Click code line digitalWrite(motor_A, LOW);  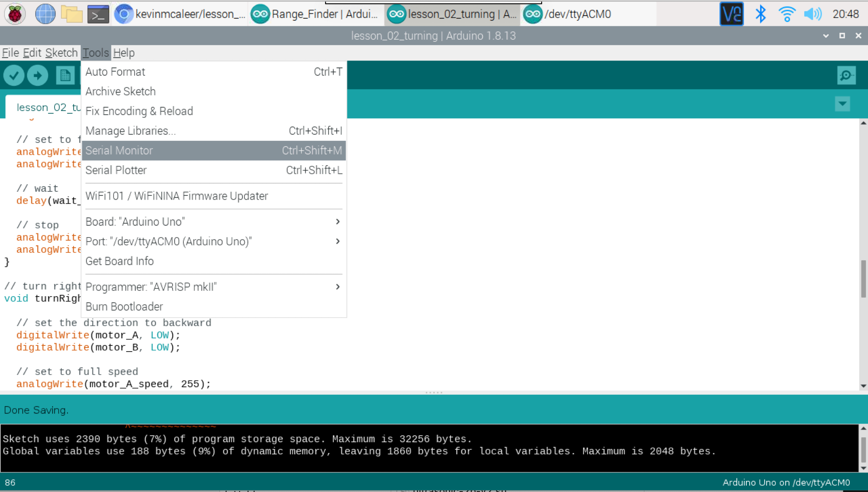point(98,335)
